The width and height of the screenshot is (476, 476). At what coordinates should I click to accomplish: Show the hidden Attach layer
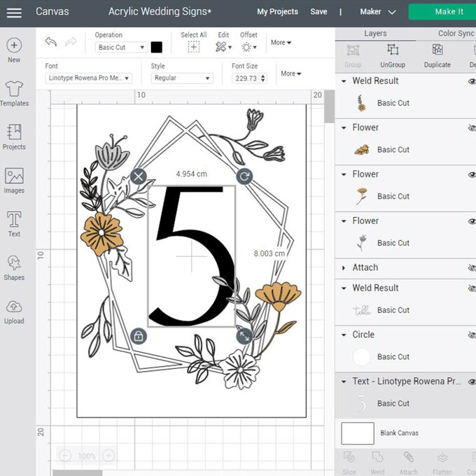pyautogui.click(x=471, y=268)
